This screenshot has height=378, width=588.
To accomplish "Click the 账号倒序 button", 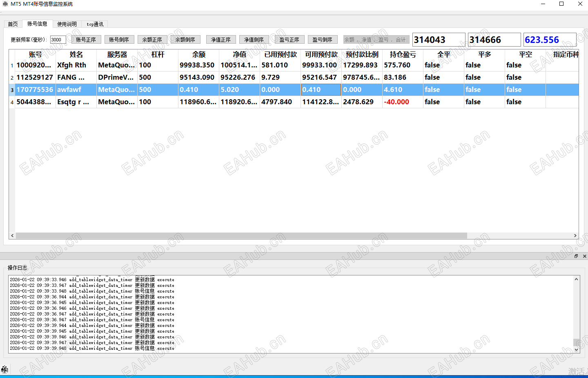I will (119, 40).
